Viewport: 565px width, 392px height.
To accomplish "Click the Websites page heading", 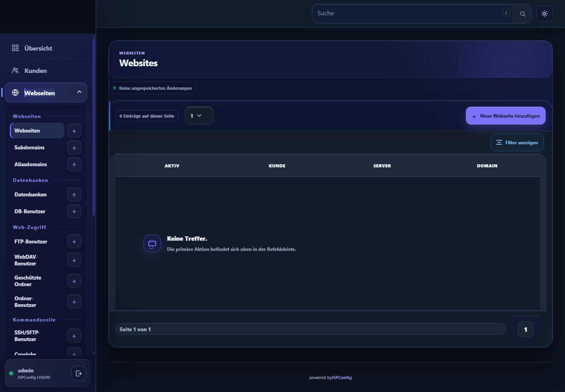I will pos(139,63).
